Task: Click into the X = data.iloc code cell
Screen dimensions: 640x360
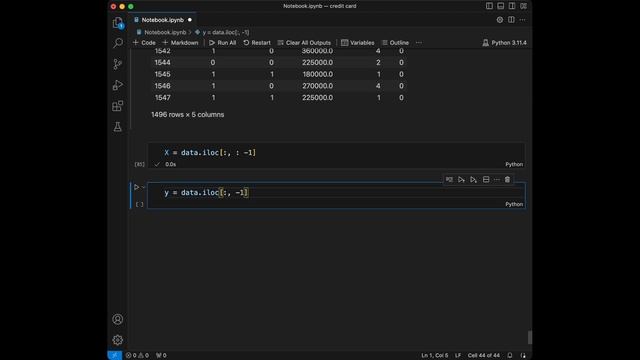Action: pos(336,153)
